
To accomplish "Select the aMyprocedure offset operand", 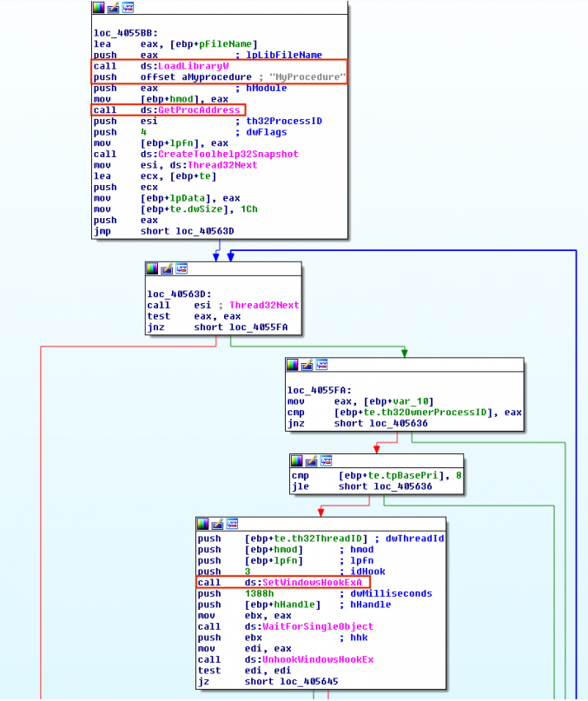I will 216,77.
